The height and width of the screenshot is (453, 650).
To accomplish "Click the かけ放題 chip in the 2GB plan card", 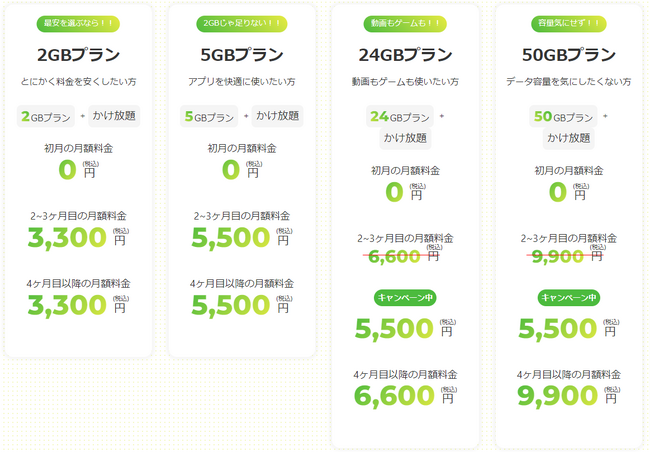I will pos(114,116).
